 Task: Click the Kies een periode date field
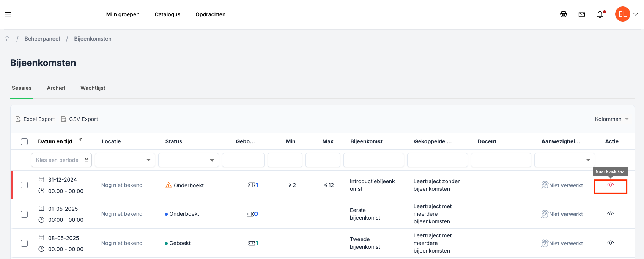point(61,160)
